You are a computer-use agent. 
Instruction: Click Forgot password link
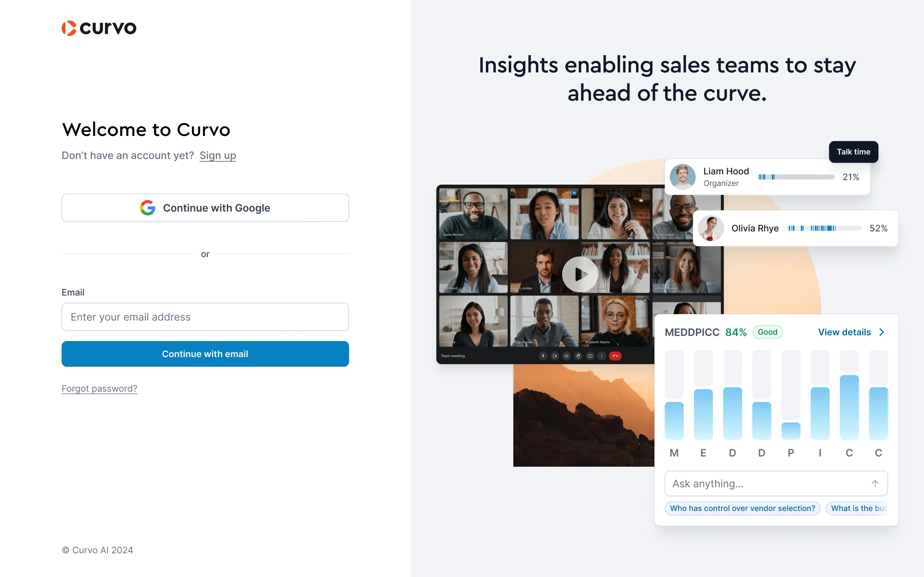(x=100, y=389)
